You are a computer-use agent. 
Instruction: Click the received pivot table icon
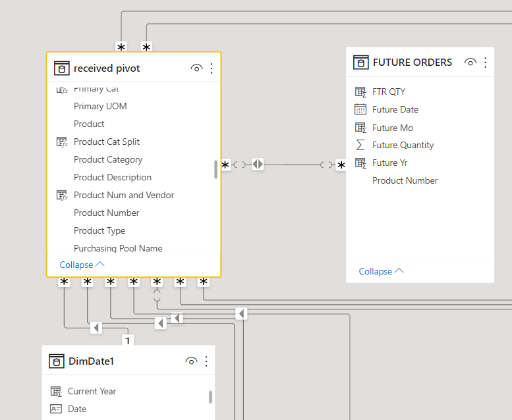62,68
